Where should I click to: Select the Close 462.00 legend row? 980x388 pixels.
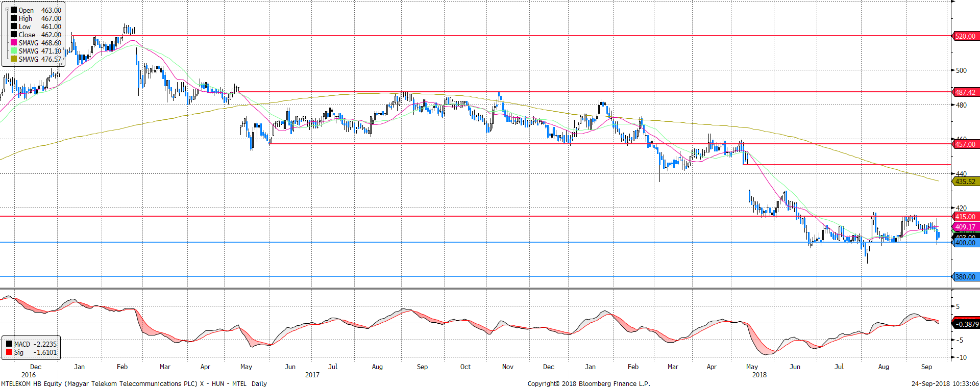coord(36,35)
